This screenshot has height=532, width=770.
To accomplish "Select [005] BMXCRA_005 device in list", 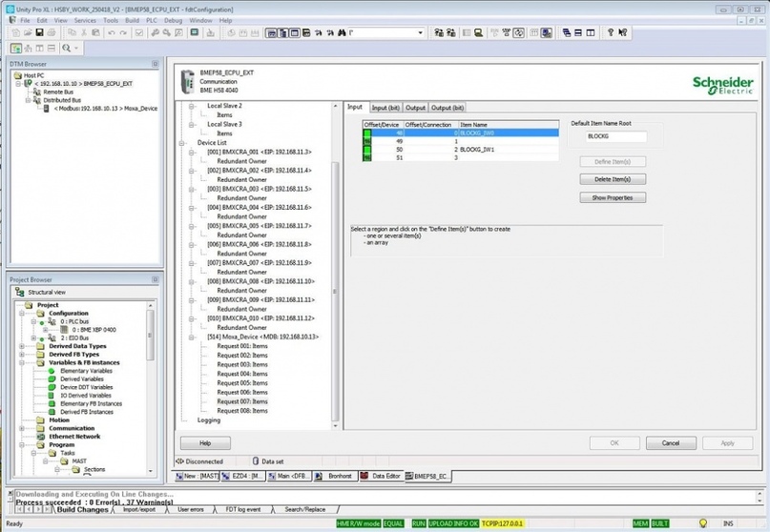I will point(260,226).
